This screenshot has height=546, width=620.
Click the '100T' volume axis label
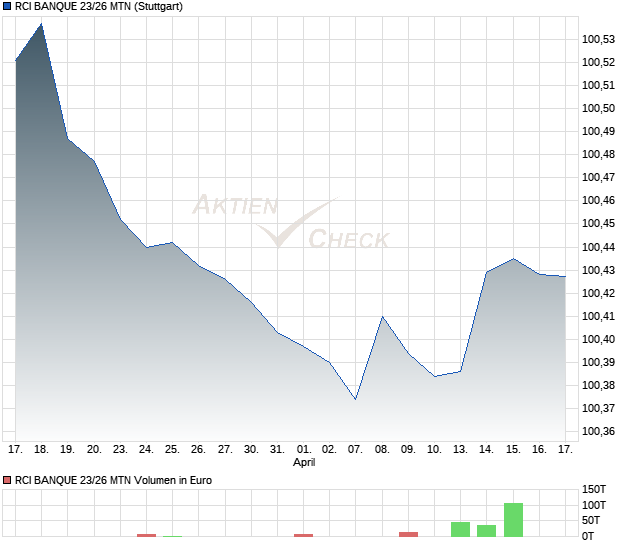point(594,505)
